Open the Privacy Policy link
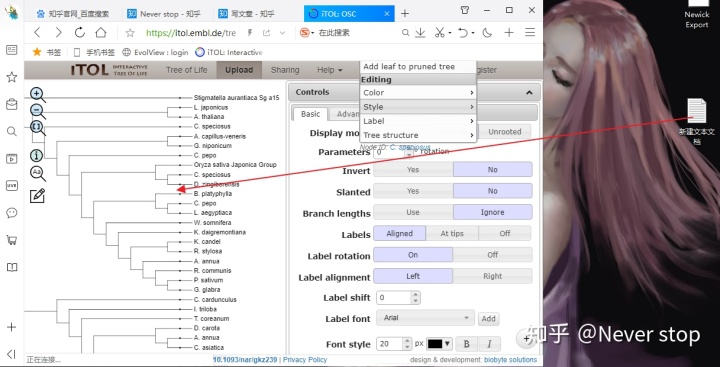This screenshot has height=367, width=720. pyautogui.click(x=305, y=360)
